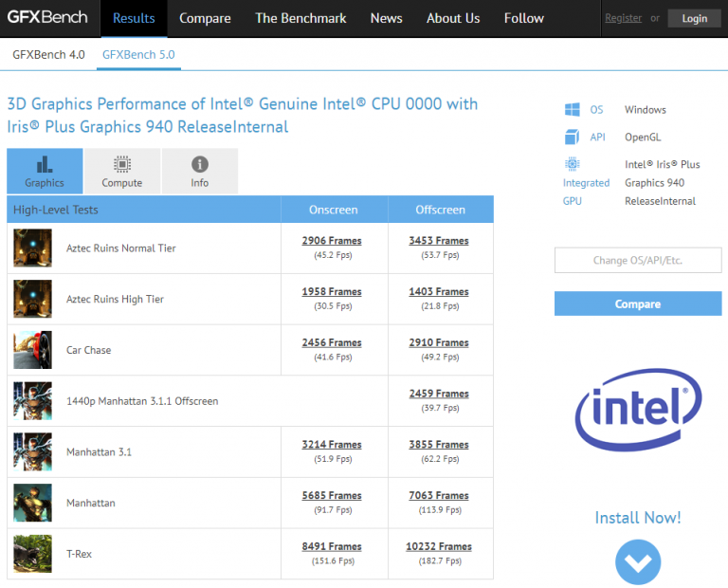The width and height of the screenshot is (728, 588).
Task: Open the Manhattan test thumbnail
Action: click(32, 503)
